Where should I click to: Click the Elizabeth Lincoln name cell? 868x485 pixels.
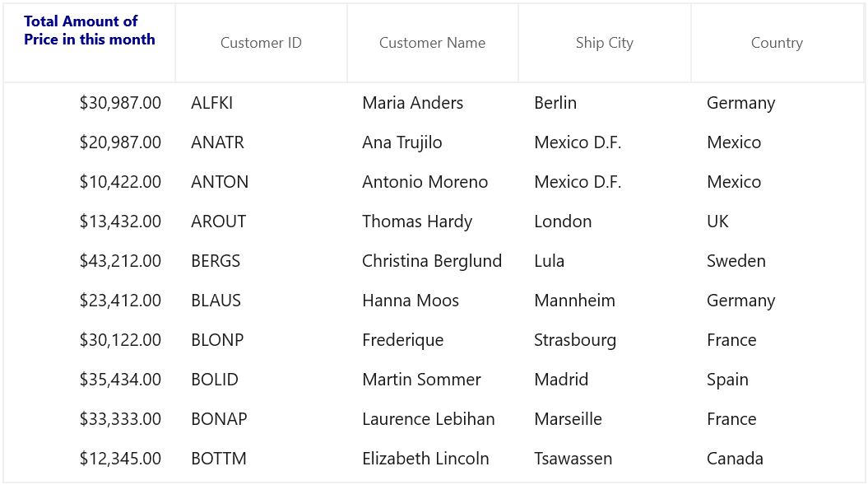pyautogui.click(x=432, y=459)
